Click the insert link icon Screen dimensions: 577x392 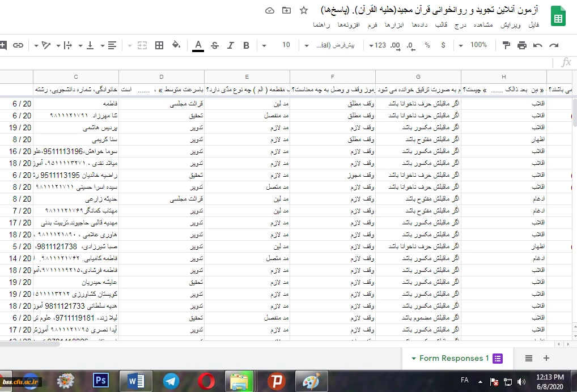tap(18, 45)
